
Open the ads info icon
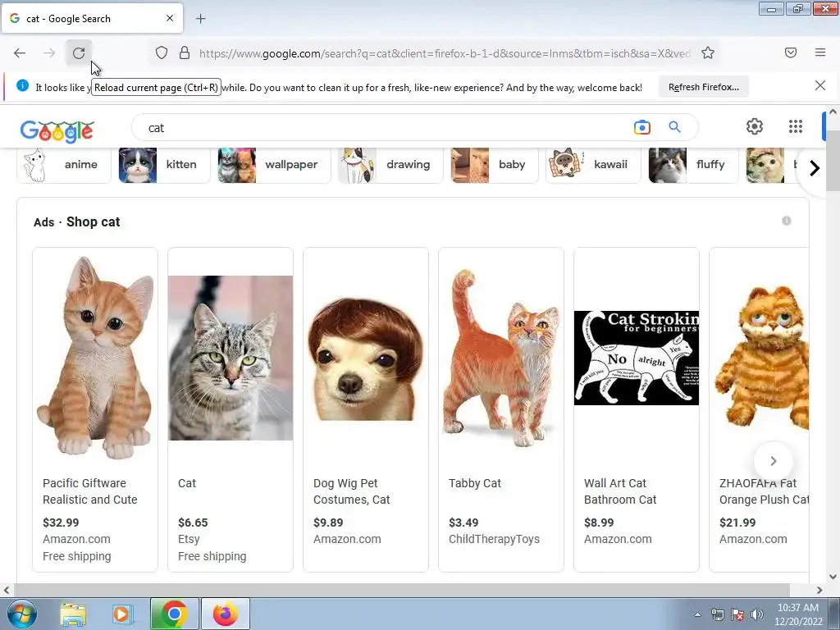click(786, 221)
